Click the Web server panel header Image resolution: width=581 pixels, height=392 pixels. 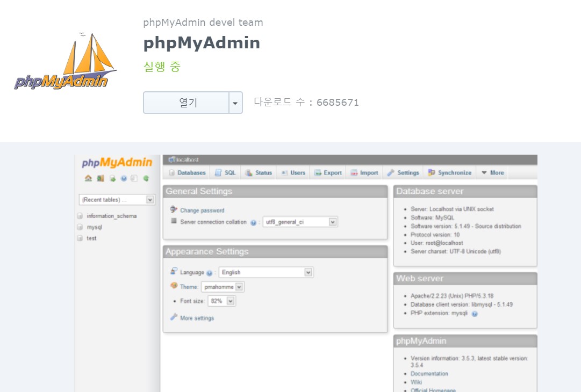pos(465,279)
